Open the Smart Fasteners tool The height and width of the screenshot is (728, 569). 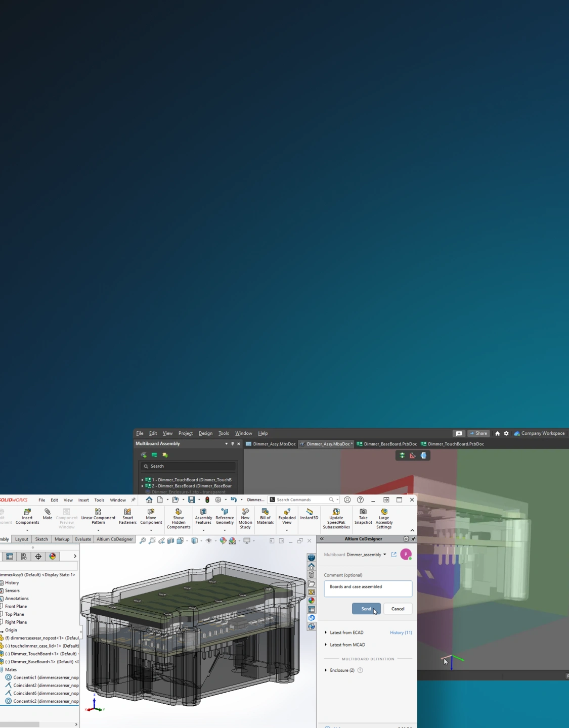[127, 516]
